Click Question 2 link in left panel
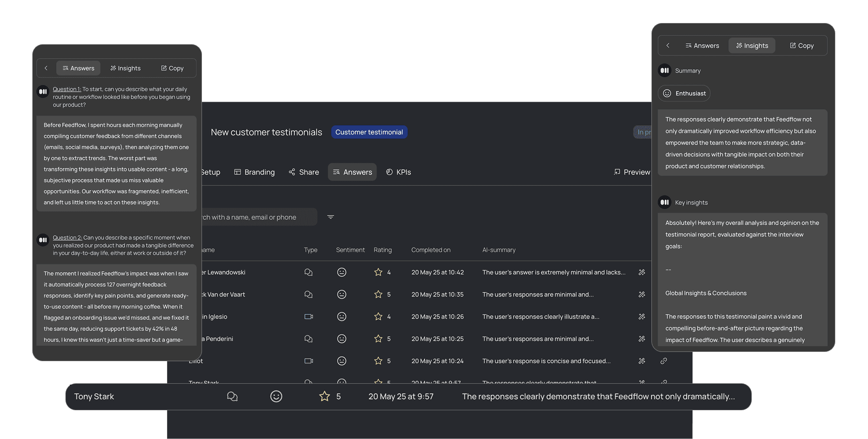The width and height of the screenshot is (868, 439). [x=67, y=238]
